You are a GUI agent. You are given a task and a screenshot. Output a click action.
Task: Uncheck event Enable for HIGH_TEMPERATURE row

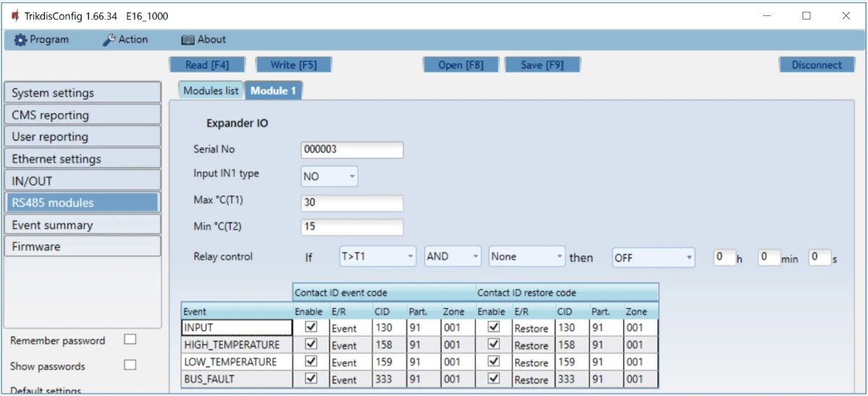(x=310, y=345)
